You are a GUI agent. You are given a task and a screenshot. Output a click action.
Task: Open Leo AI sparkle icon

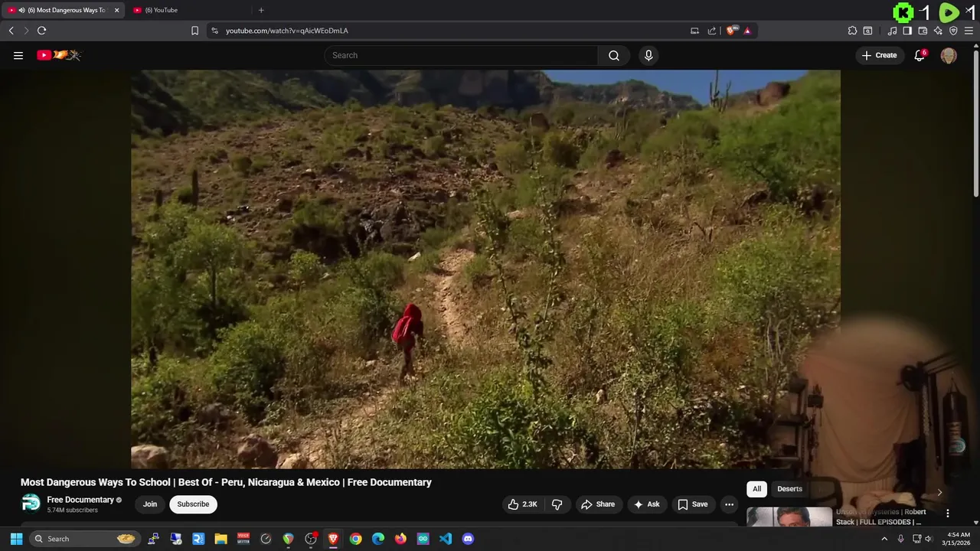(938, 31)
